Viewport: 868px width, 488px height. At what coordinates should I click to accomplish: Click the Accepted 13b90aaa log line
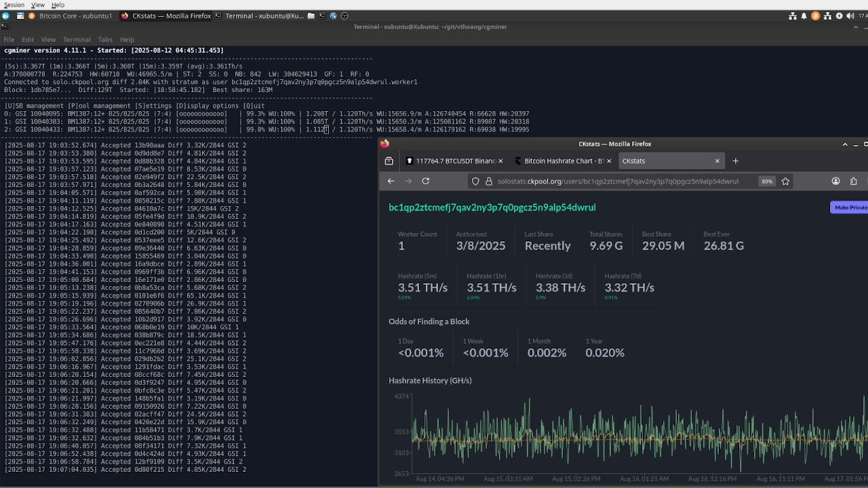point(125,145)
